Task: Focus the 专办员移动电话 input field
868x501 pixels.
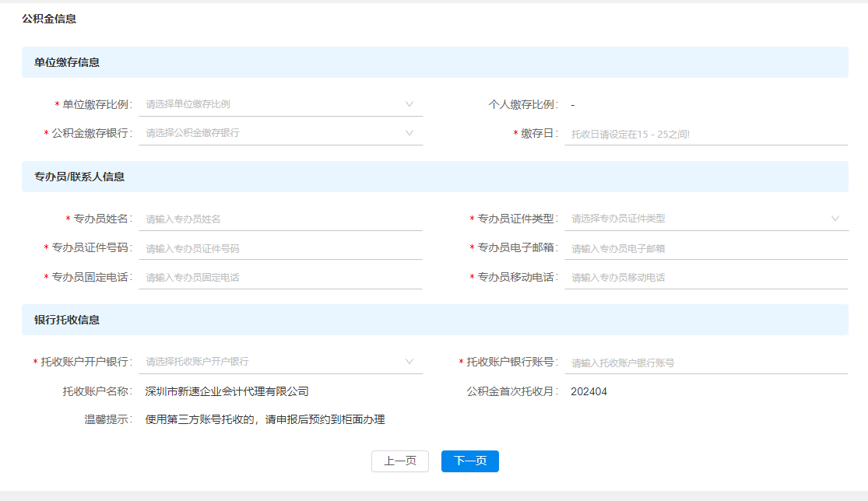Action: click(x=705, y=278)
